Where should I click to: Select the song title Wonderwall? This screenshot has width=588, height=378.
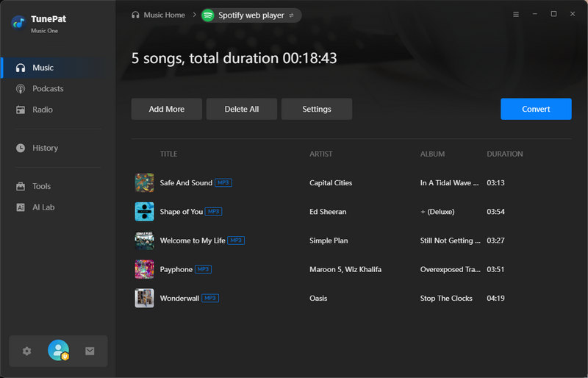point(179,299)
